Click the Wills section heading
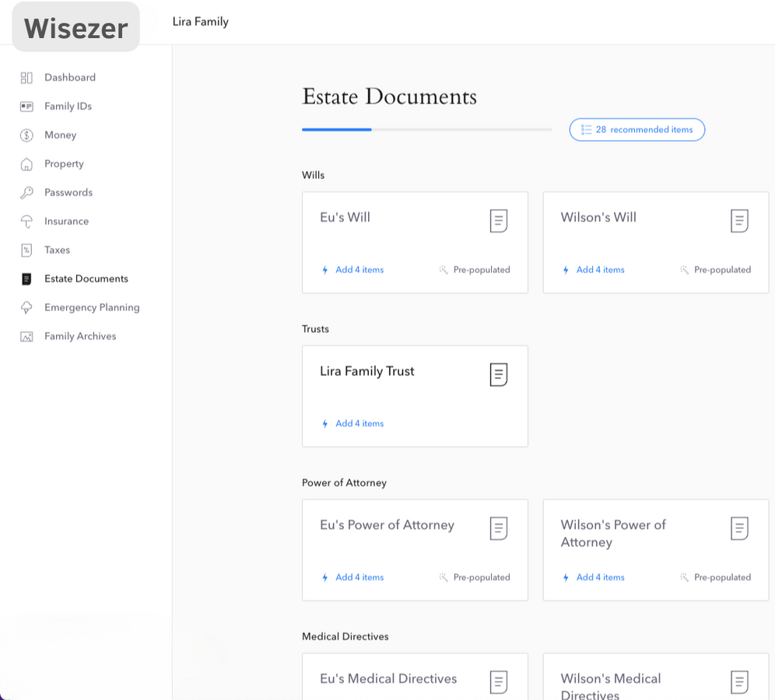 pyautogui.click(x=313, y=175)
